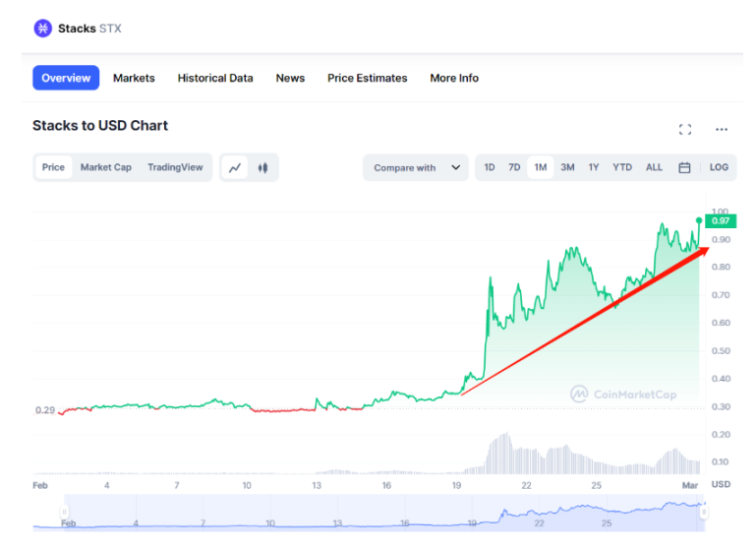Image resolution: width=756 pixels, height=548 pixels.
Task: Click the Feb label on main axis
Action: point(40,485)
